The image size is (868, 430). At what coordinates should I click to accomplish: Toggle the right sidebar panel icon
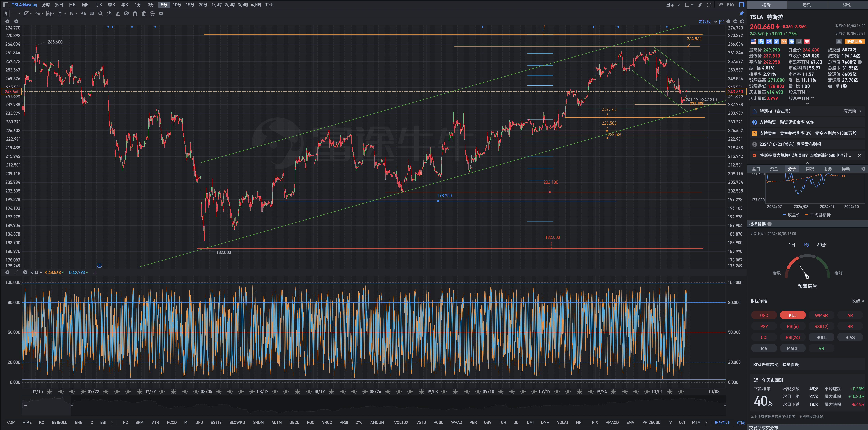[x=742, y=5]
